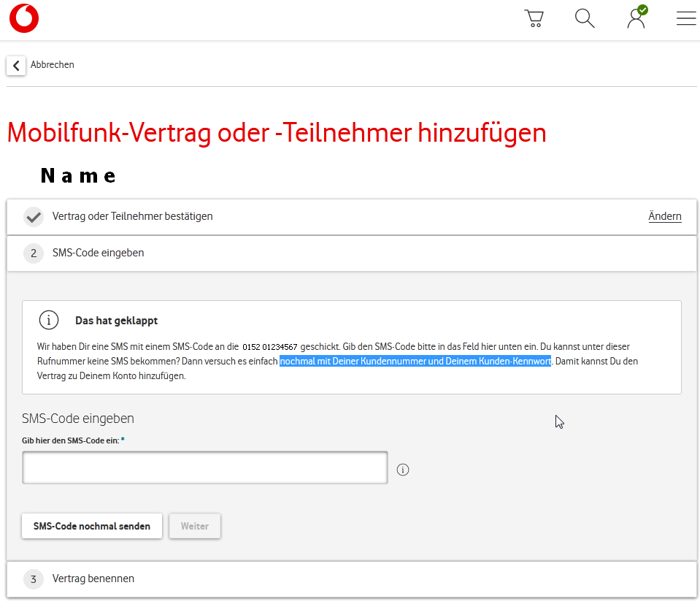Open the shopping cart

(534, 18)
